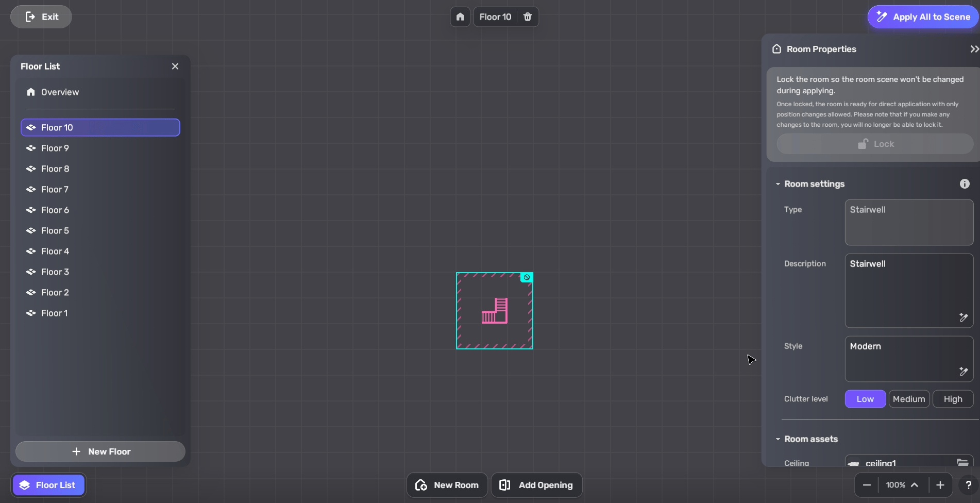Select Floor 5 in the floor list

point(55,230)
